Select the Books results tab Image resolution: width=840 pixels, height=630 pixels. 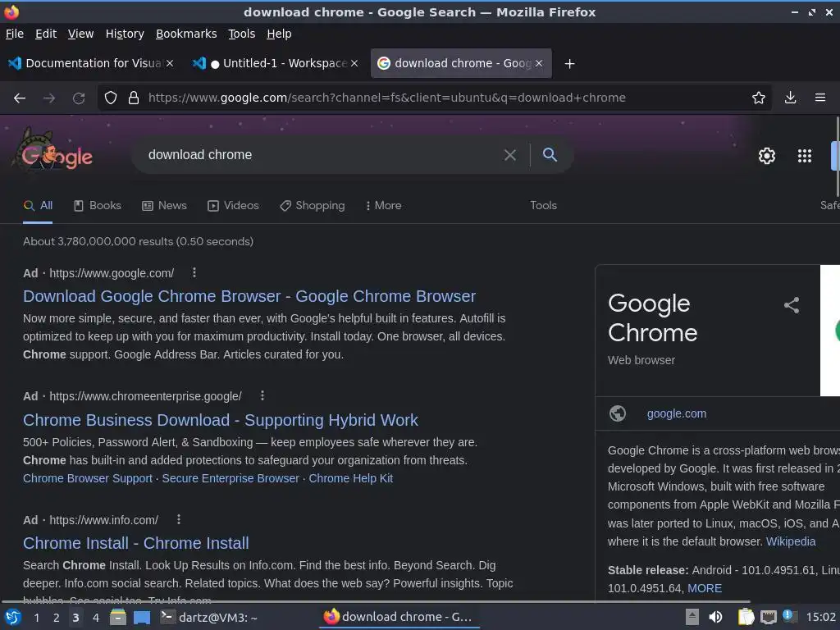(98, 206)
